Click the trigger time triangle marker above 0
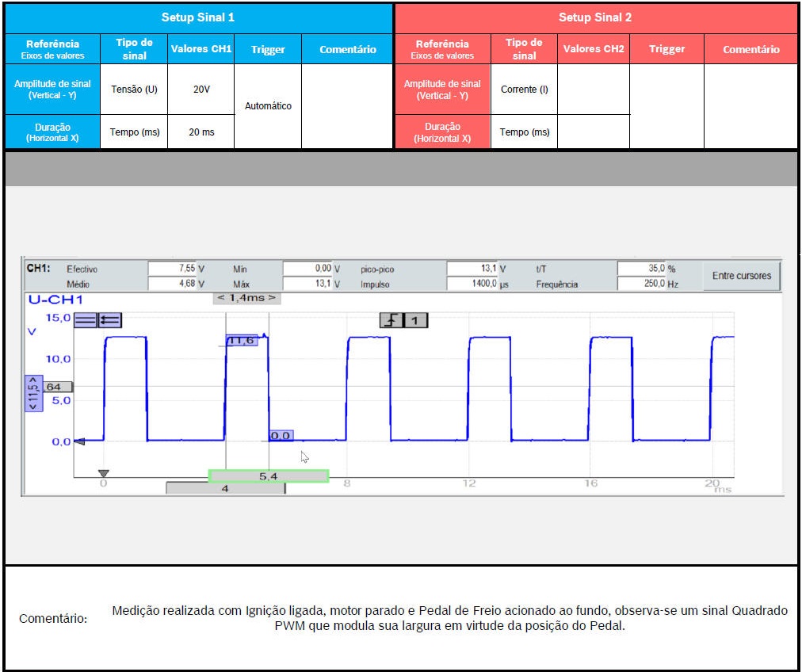This screenshot has width=802, height=672. [103, 473]
